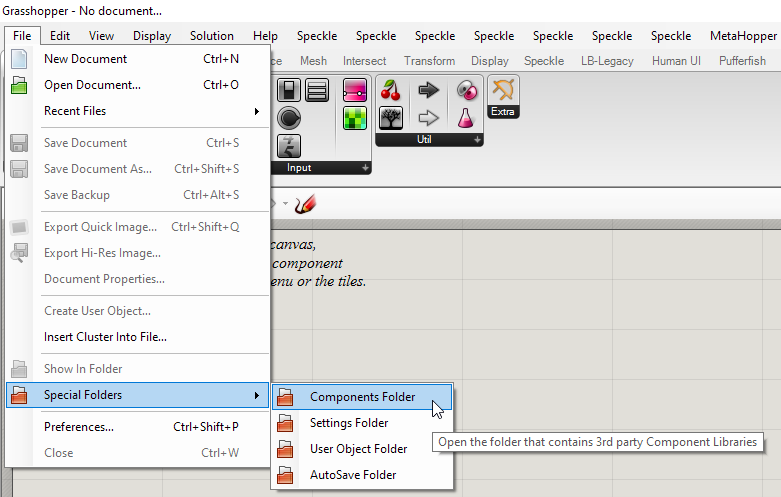Viewport: 781px width, 497px height.
Task: Expand the Recent Files submenu arrow
Action: pyautogui.click(x=257, y=111)
